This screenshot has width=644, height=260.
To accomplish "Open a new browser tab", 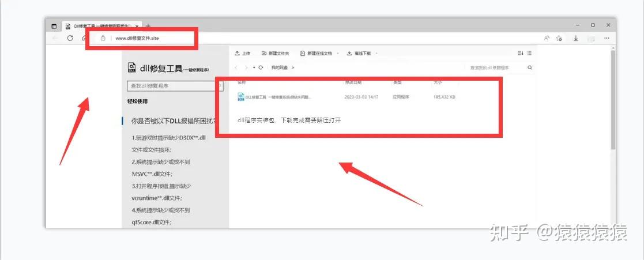I will click(148, 26).
